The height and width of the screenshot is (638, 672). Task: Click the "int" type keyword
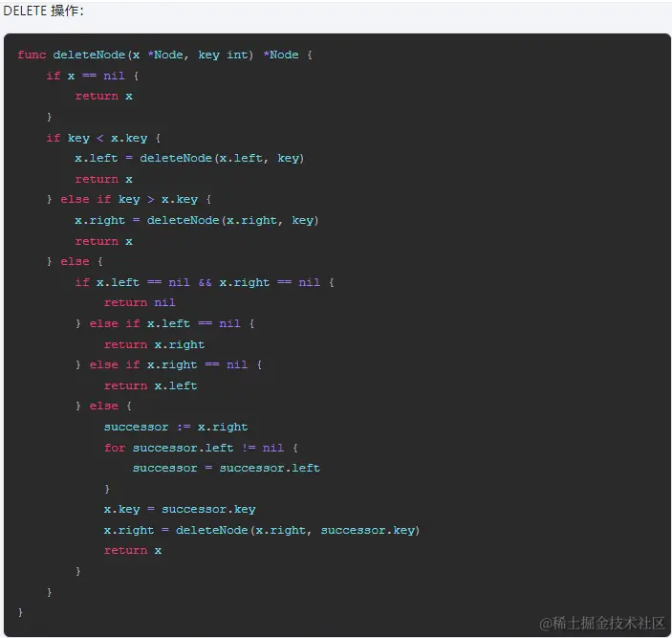coord(237,55)
